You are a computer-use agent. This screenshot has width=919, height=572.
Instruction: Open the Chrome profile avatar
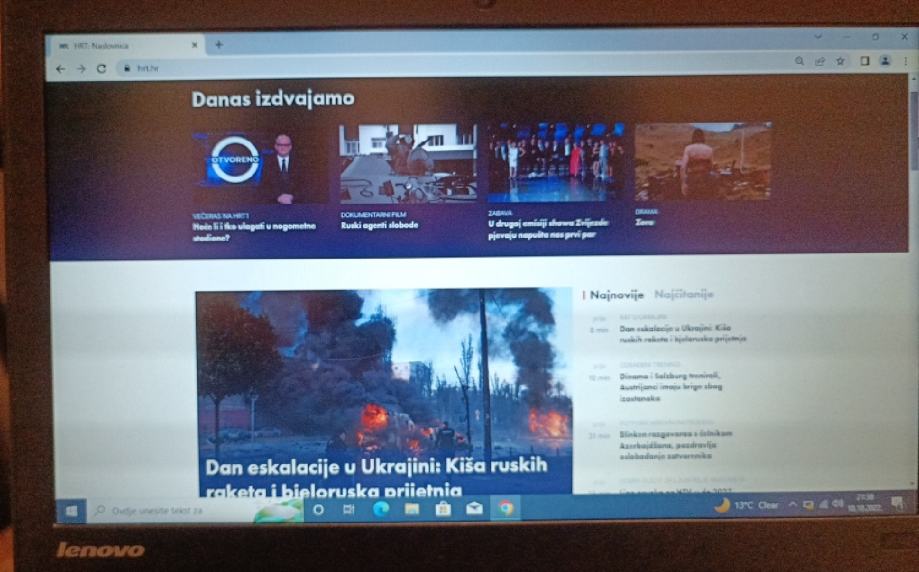click(885, 60)
